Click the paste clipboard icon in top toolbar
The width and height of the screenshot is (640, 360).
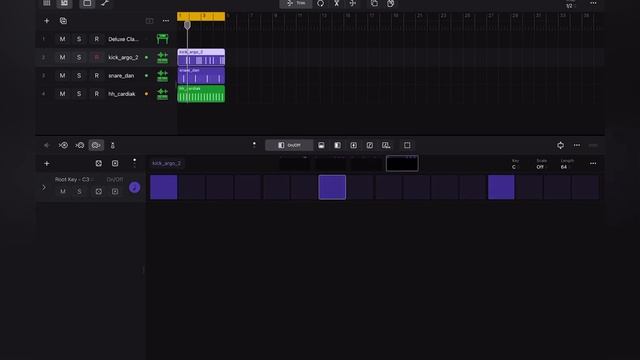coord(391,3)
